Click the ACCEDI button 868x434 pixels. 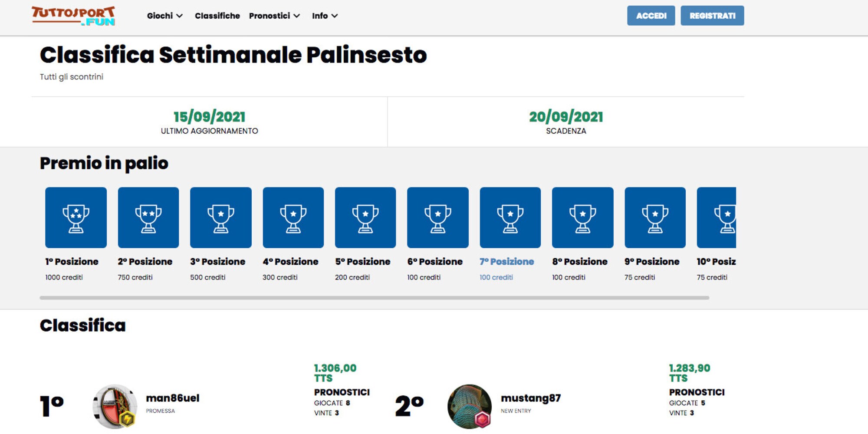651,16
